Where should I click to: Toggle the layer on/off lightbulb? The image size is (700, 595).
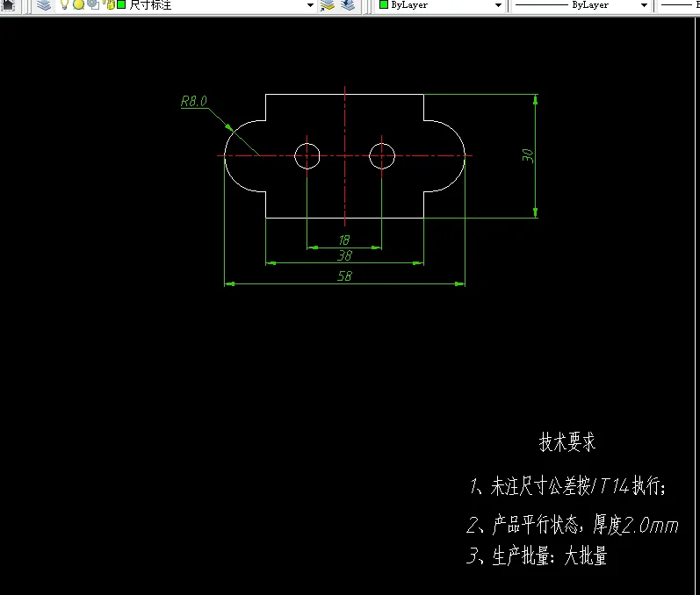point(64,4)
